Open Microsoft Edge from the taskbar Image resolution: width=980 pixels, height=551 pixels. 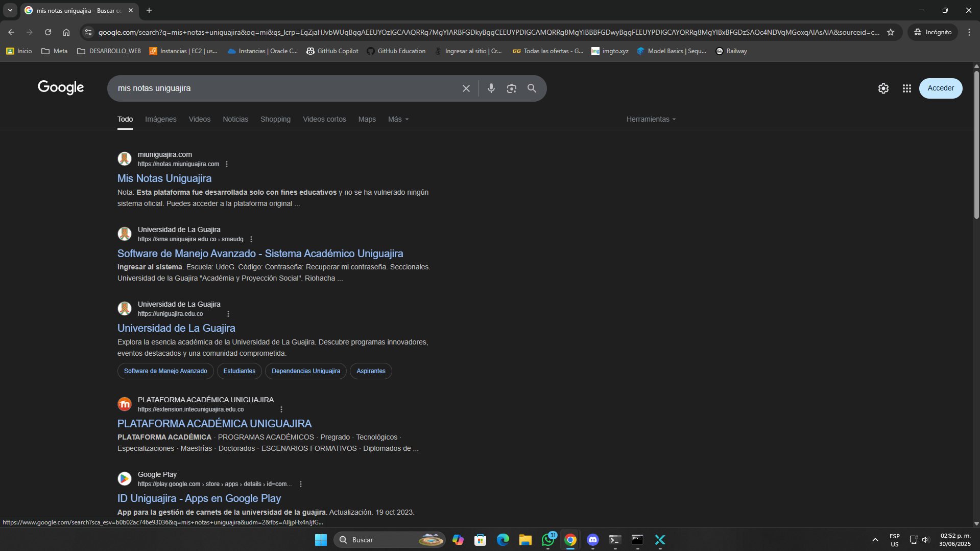click(503, 540)
